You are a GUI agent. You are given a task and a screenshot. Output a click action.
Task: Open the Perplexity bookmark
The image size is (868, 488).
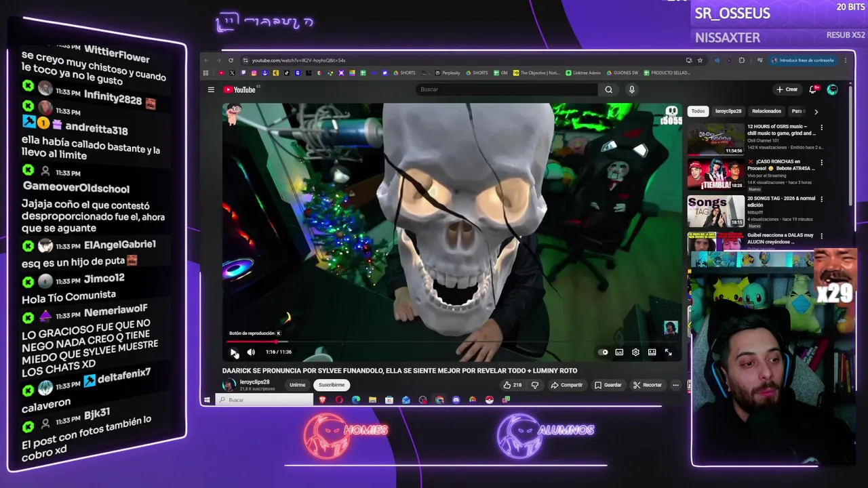pos(448,73)
